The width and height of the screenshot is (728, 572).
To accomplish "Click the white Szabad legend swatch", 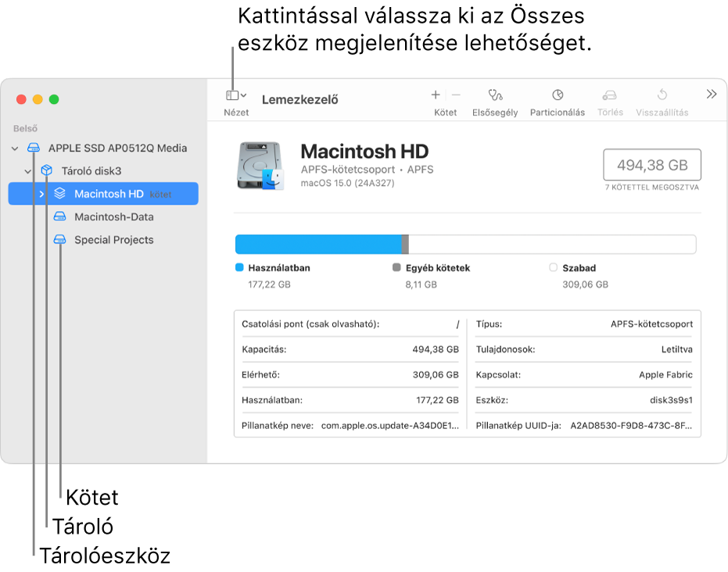I will (553, 267).
